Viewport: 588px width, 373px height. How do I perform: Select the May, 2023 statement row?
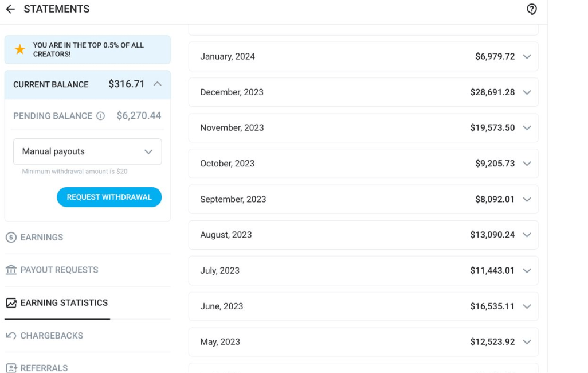click(x=363, y=342)
